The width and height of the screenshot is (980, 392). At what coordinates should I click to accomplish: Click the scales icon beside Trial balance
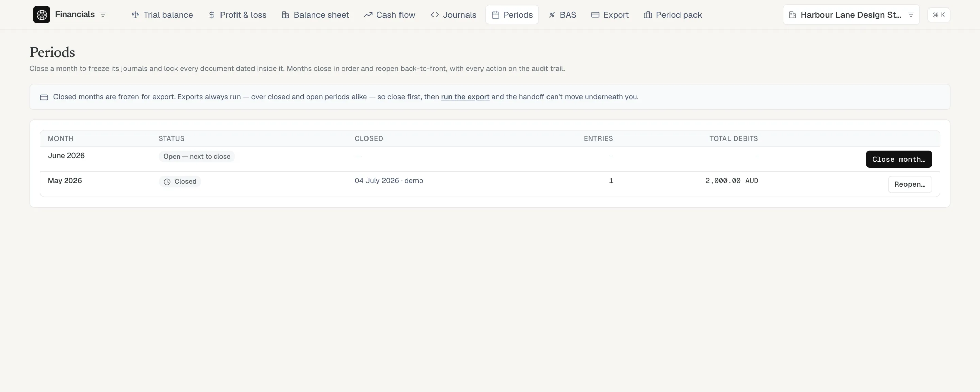pos(135,15)
